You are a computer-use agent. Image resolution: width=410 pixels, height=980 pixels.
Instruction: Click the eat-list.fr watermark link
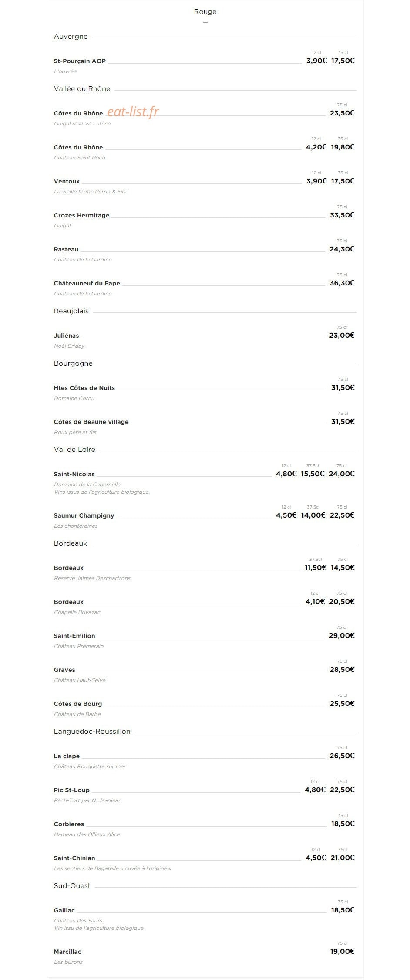(133, 112)
